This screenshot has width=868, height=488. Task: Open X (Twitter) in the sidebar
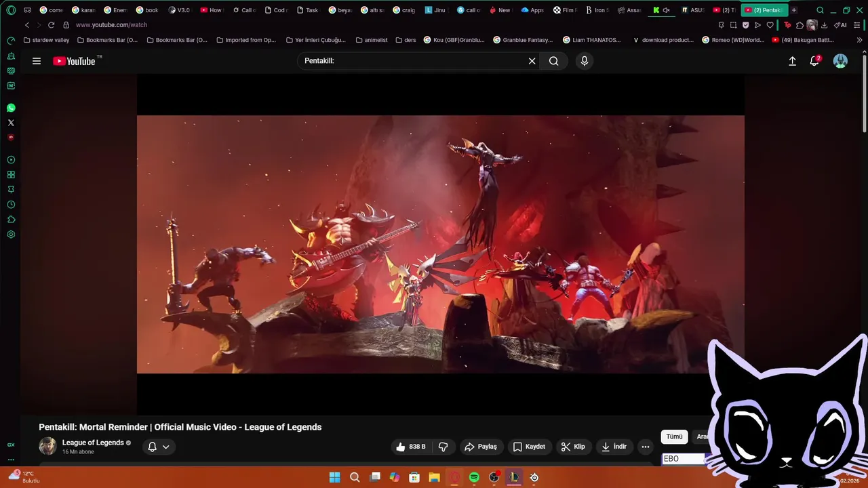pyautogui.click(x=11, y=123)
